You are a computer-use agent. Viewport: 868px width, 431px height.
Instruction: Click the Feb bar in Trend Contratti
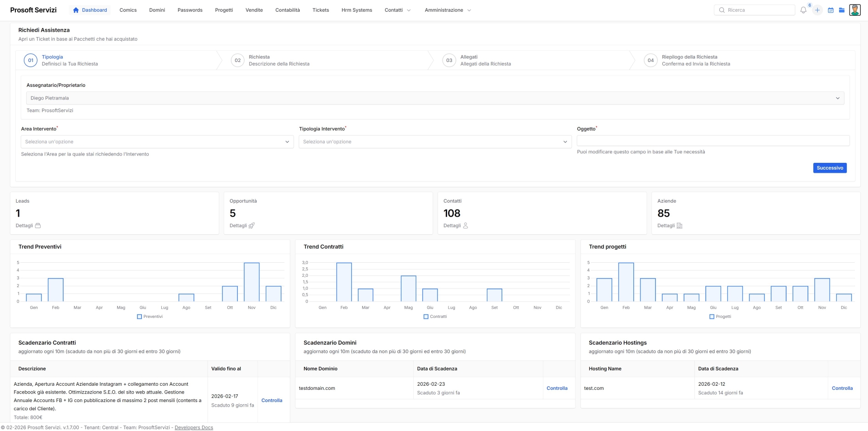pyautogui.click(x=344, y=282)
